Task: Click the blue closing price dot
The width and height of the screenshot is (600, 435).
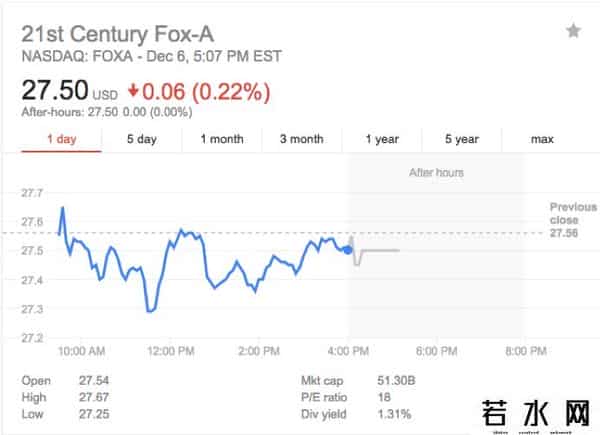Action: (347, 250)
